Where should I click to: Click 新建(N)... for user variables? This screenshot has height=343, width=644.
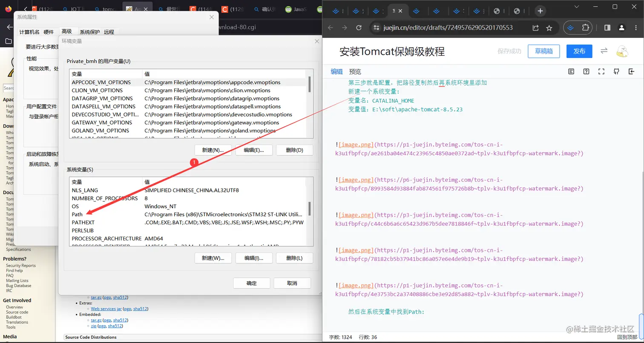click(213, 150)
